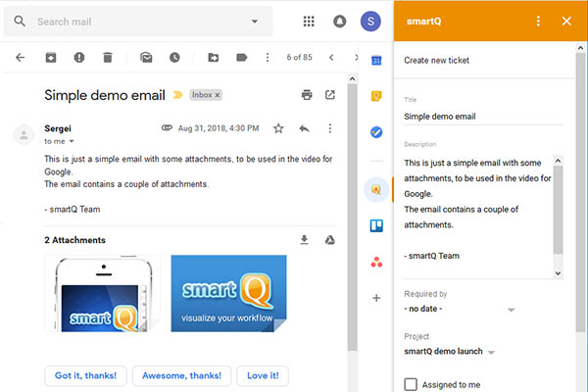
Task: Download all attachments
Action: 305,240
